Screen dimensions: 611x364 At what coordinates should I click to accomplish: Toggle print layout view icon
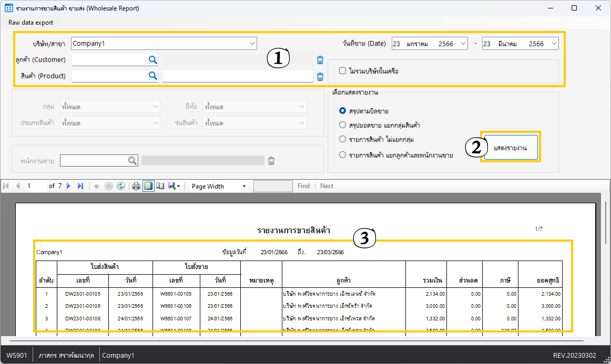[148, 186]
